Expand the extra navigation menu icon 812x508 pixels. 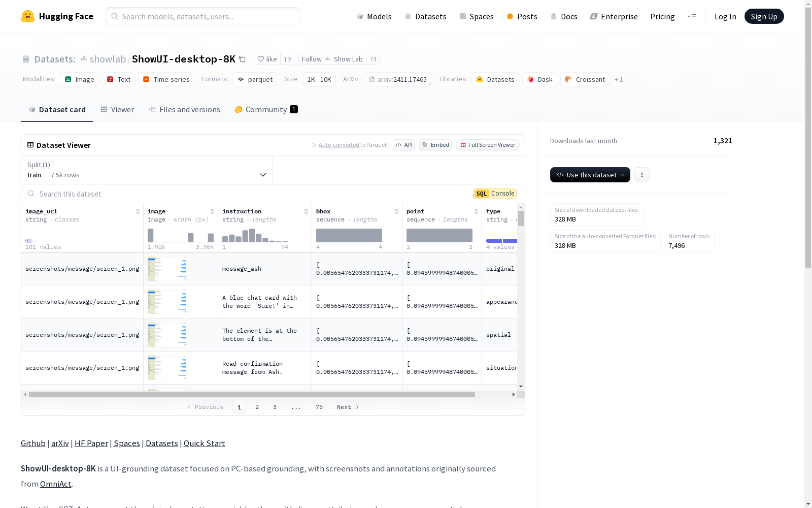[692, 16]
